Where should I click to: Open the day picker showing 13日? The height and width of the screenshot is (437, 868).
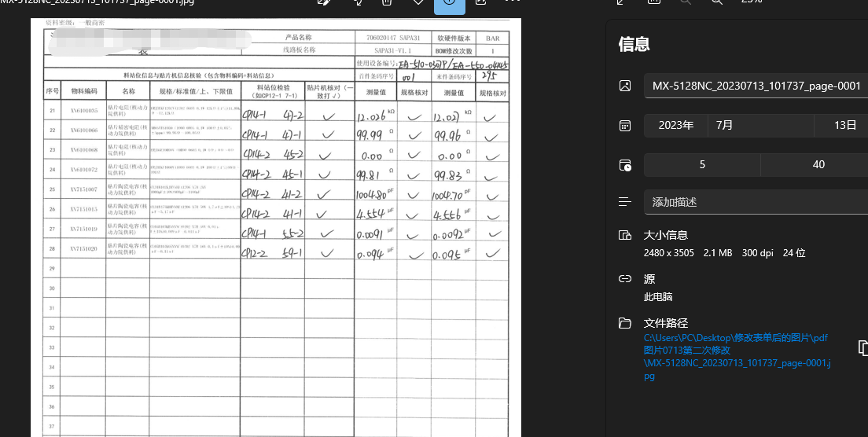pyautogui.click(x=840, y=125)
